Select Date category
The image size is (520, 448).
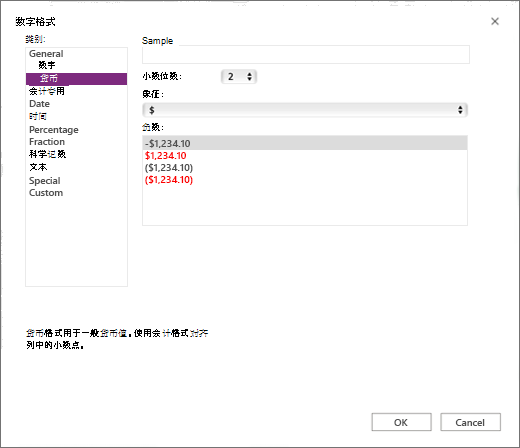(x=39, y=104)
